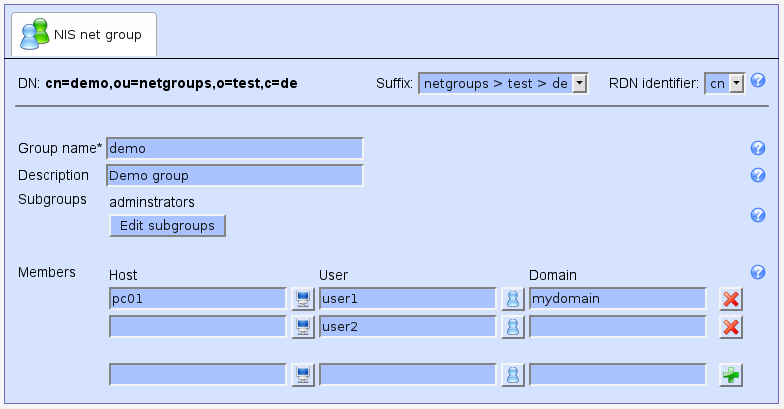Delete the user2 member row
The height and width of the screenshot is (409, 784).
click(x=731, y=327)
